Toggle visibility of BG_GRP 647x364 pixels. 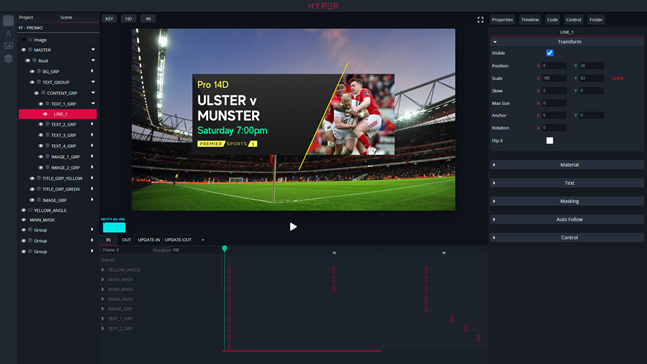point(32,71)
